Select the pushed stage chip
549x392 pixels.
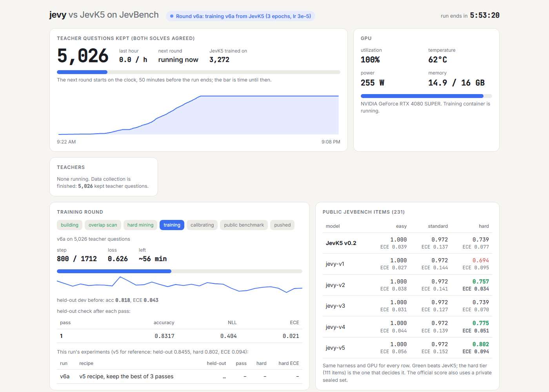click(282, 225)
